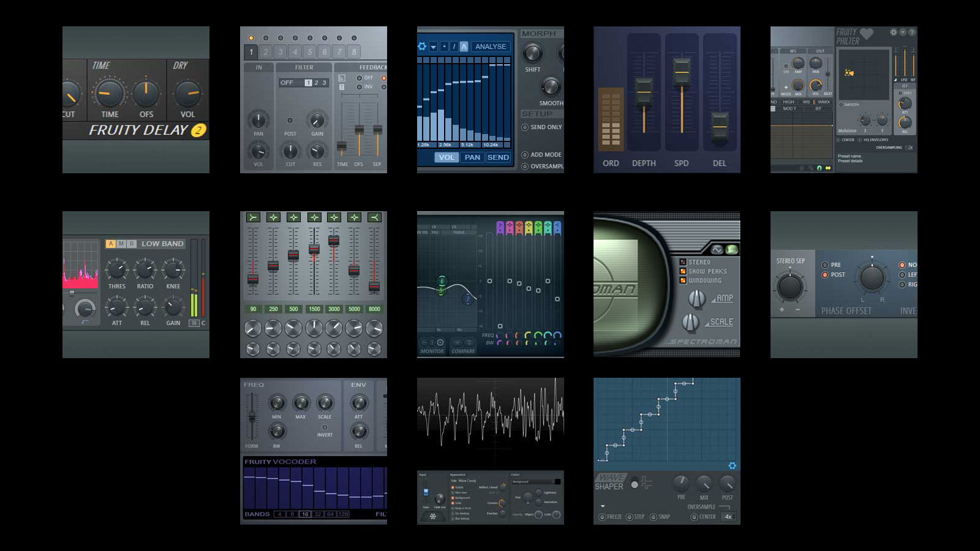Image resolution: width=980 pixels, height=551 pixels.
Task: Open the dropdown arrow next to the gear icon
Action: pos(433,47)
